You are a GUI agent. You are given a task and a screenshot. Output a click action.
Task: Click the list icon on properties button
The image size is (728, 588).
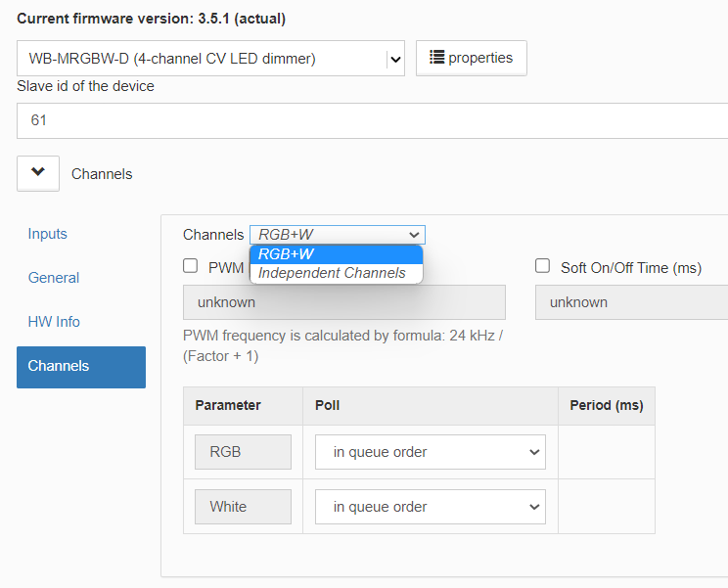[436, 57]
